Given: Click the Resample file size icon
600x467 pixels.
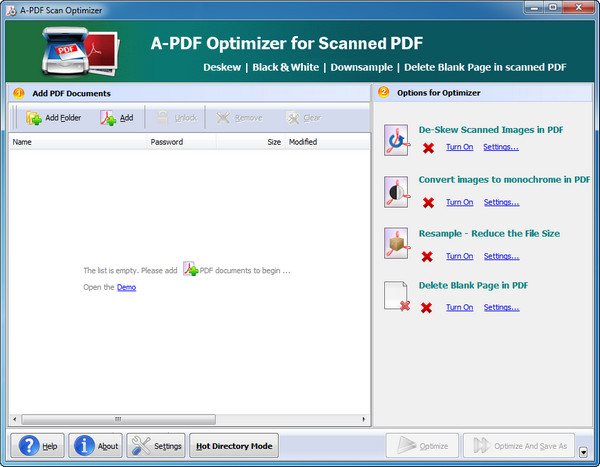Looking at the screenshot, I should coord(396,244).
